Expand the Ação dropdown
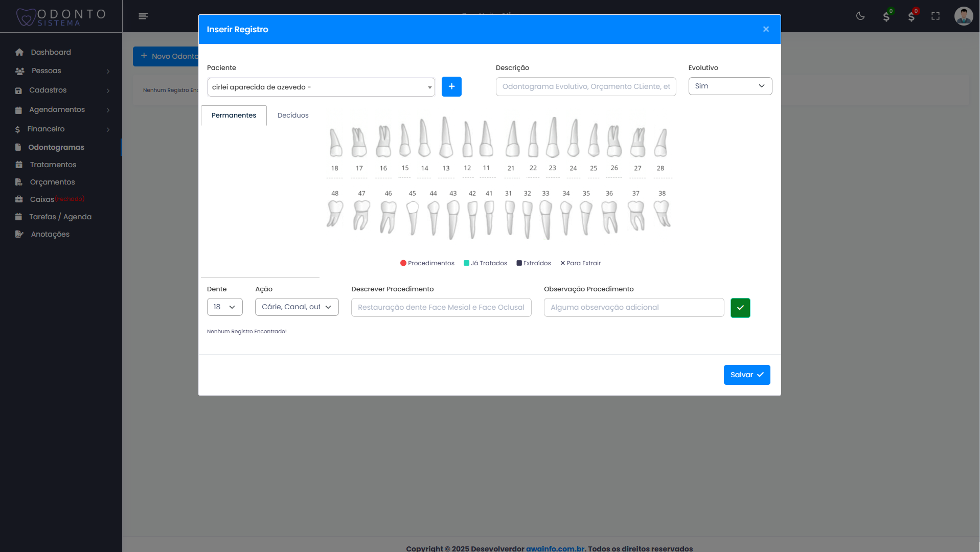This screenshot has height=552, width=980. (297, 307)
